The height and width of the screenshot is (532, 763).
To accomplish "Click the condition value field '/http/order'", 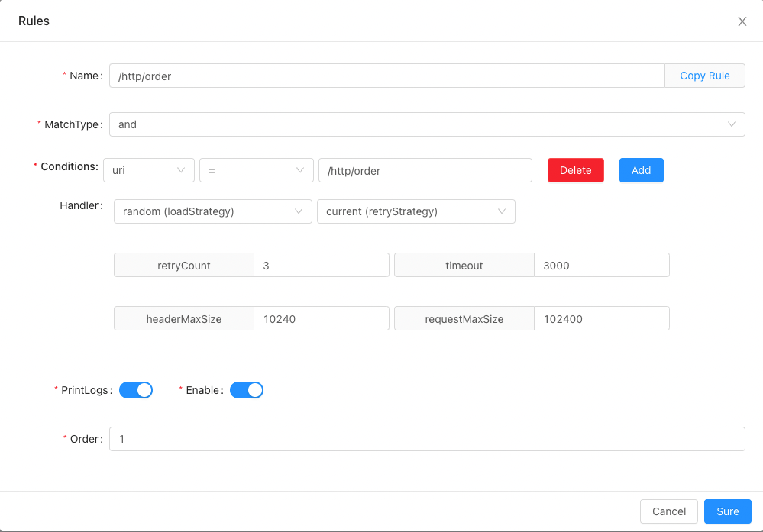I will coord(425,170).
